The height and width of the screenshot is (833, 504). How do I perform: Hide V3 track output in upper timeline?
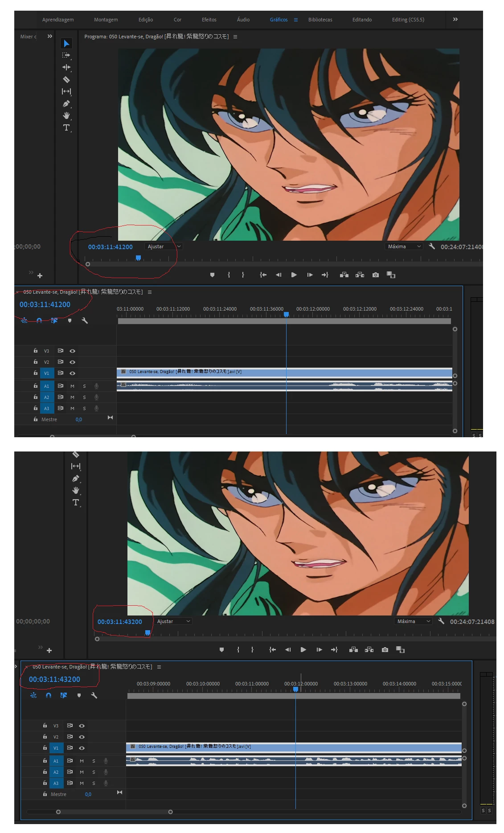tap(72, 351)
